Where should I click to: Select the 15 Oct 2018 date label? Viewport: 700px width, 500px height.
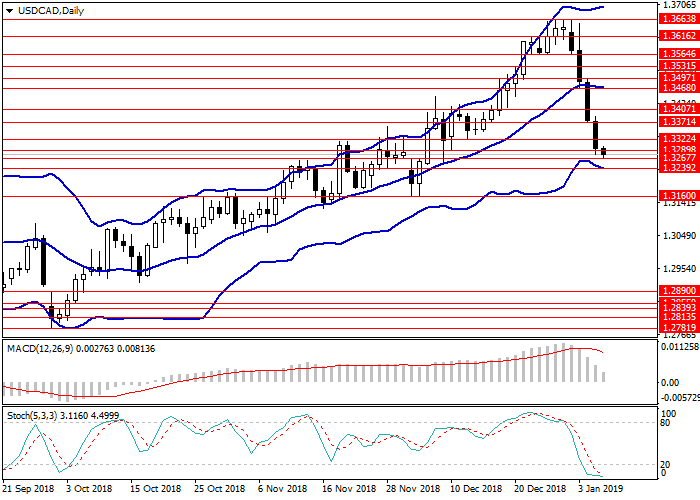point(156,488)
